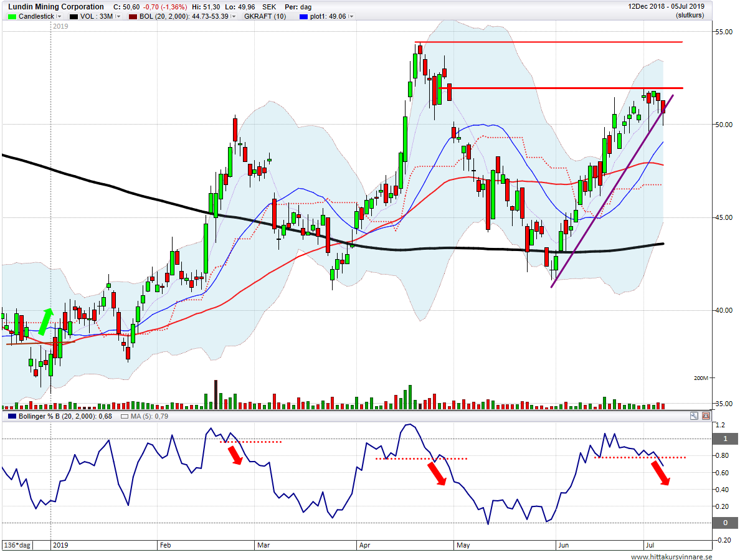Select the GKRAFT (10) indicator label
Screen dimensions: 740x560
coord(265,17)
